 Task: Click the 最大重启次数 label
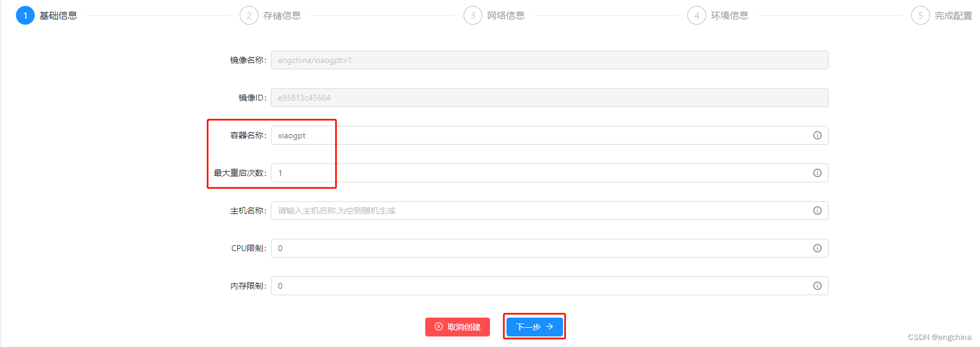[240, 173]
